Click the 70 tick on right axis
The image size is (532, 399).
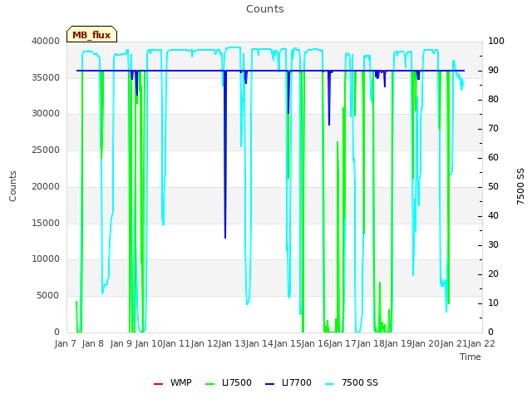[493, 129]
